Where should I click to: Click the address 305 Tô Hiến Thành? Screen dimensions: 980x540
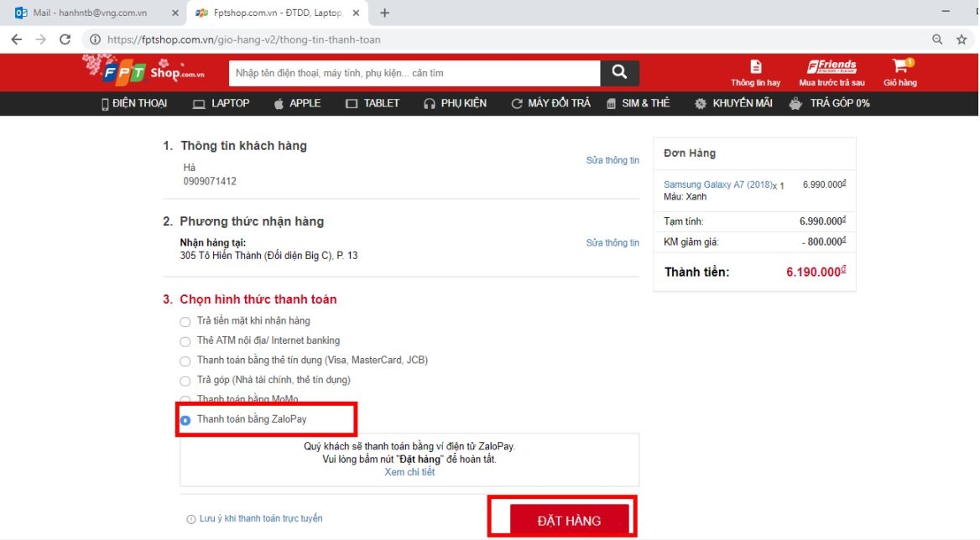(x=268, y=256)
